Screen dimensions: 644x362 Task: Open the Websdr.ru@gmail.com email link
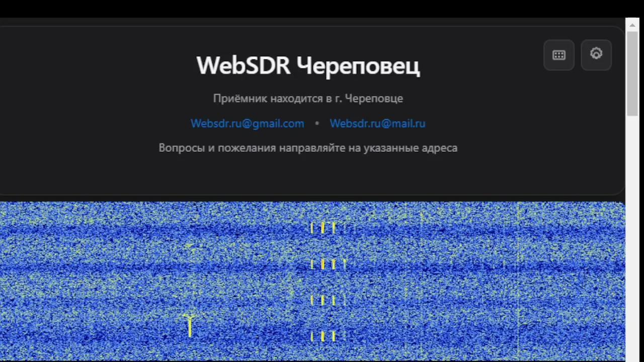point(247,123)
